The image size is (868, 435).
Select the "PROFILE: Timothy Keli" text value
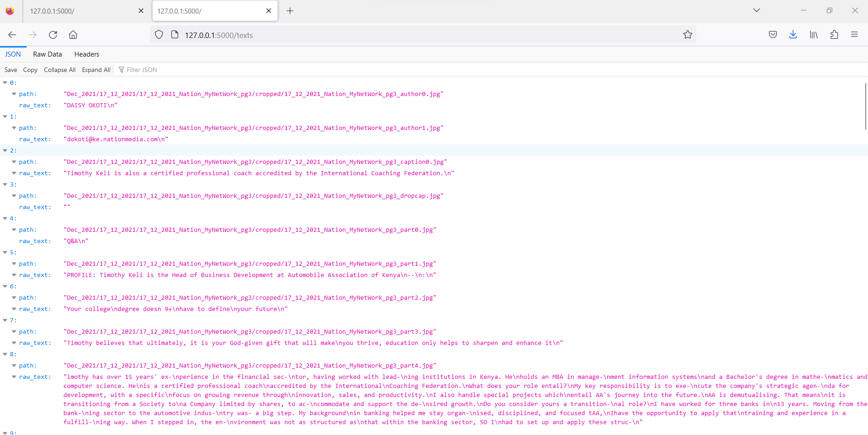[x=250, y=275]
